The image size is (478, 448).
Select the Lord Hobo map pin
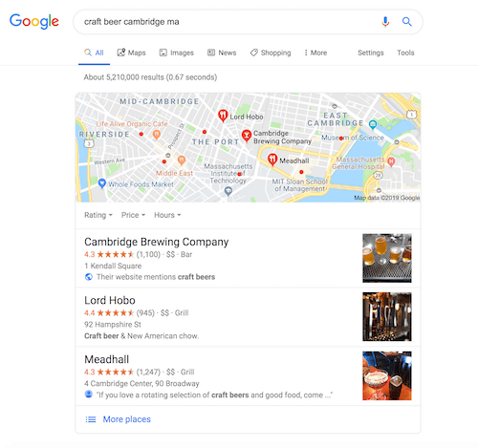(x=223, y=116)
